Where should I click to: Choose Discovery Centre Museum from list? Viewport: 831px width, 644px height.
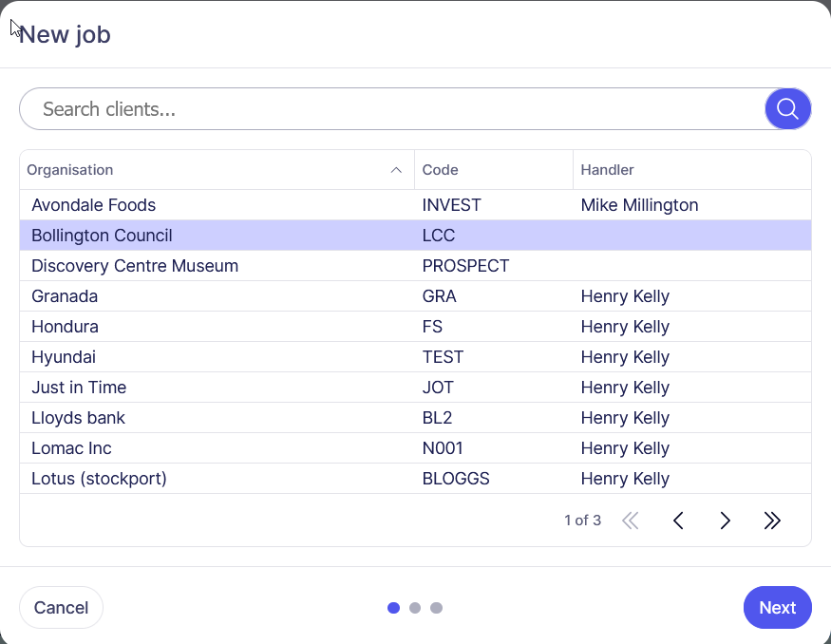pyautogui.click(x=135, y=266)
